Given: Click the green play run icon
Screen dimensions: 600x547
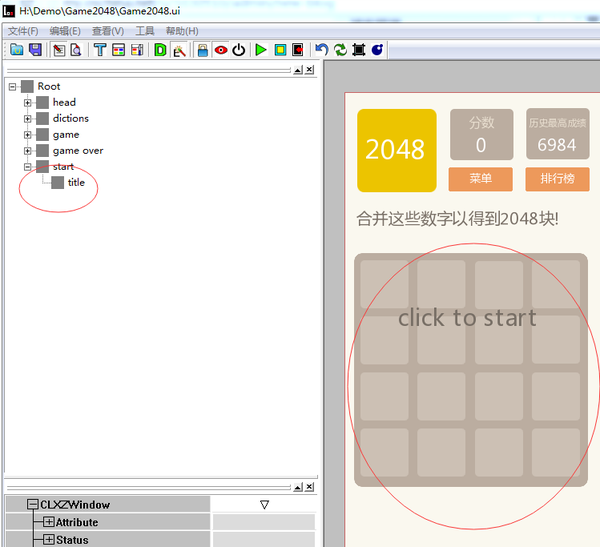Looking at the screenshot, I should pos(261,50).
